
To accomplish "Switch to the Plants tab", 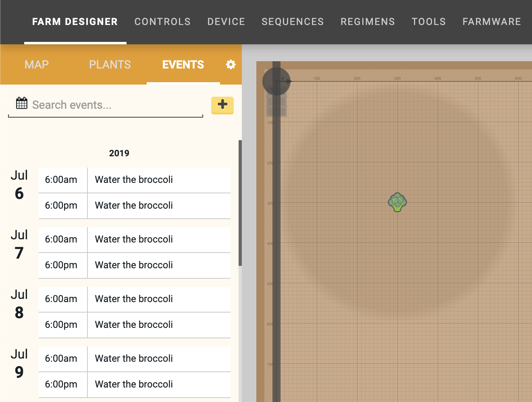I will 110,64.
